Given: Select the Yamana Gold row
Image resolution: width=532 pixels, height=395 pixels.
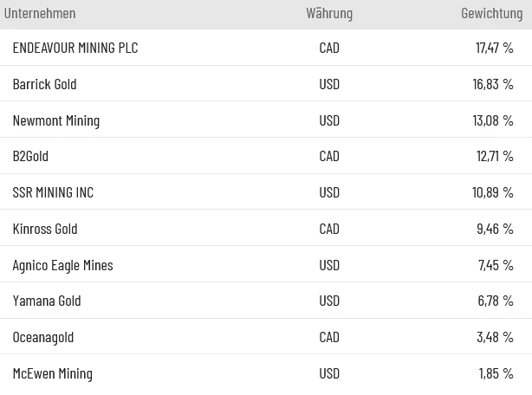Looking at the screenshot, I should pos(47,301).
